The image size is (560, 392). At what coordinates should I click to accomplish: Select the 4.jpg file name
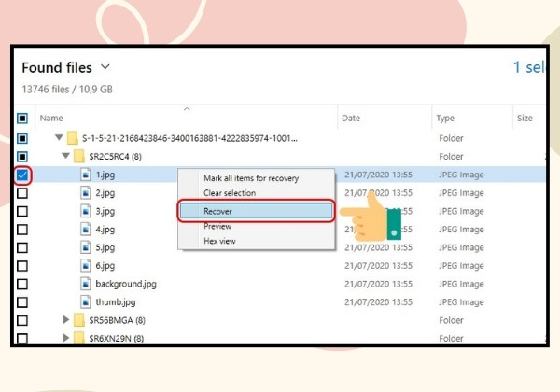tap(105, 230)
